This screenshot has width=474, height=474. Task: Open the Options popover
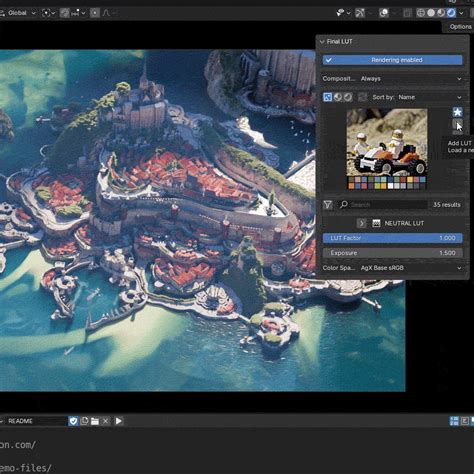460,27
